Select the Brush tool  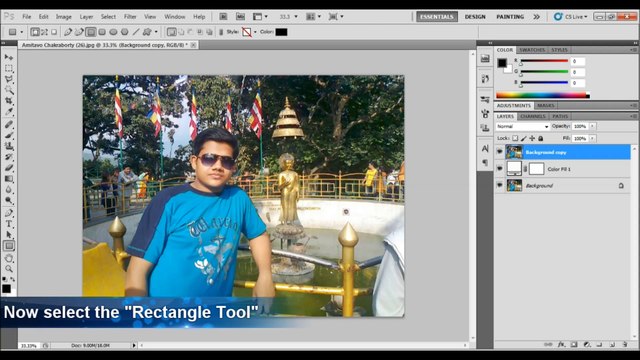(x=9, y=135)
